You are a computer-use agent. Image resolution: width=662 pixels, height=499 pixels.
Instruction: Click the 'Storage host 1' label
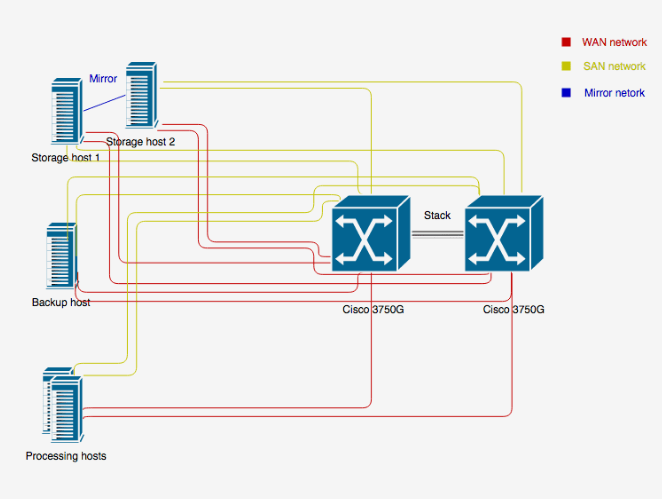click(65, 157)
